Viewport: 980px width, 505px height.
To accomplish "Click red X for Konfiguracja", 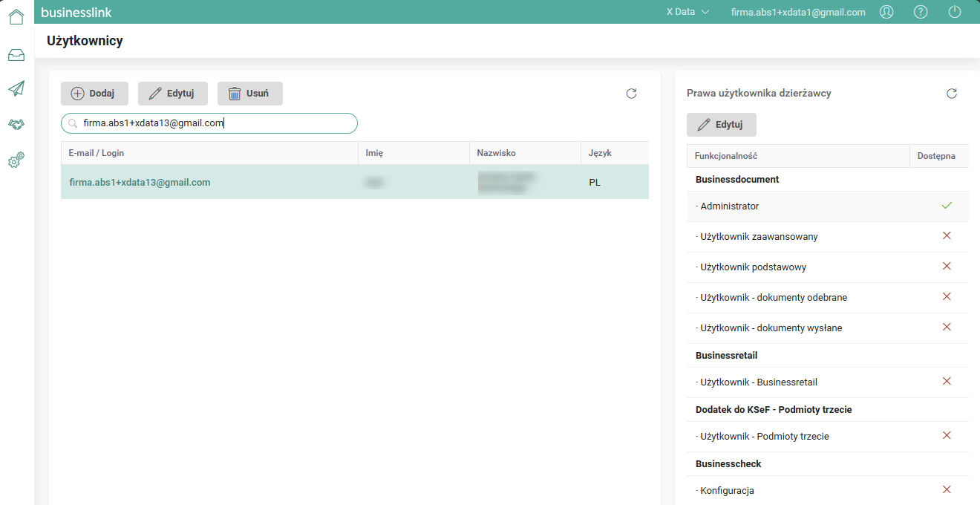I will 947,489.
